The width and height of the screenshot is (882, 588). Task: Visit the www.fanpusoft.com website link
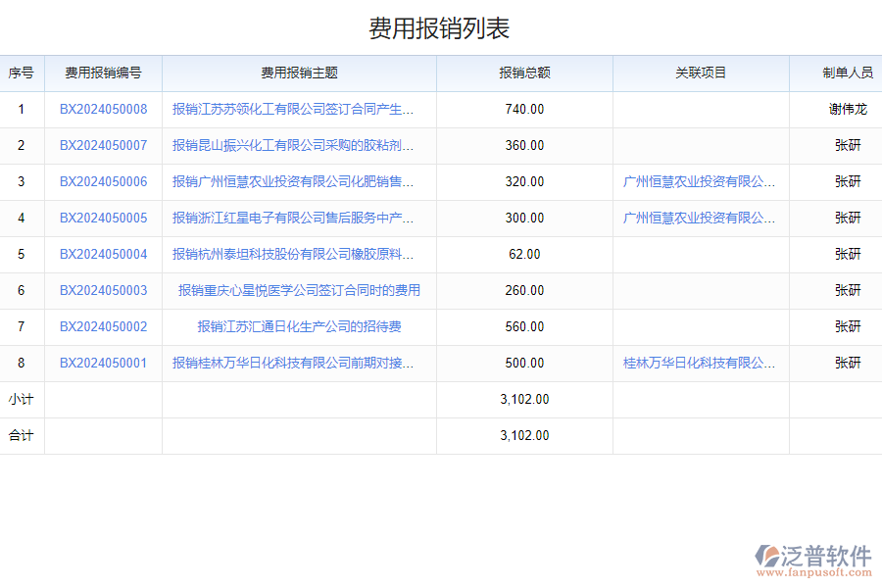pyautogui.click(x=813, y=574)
